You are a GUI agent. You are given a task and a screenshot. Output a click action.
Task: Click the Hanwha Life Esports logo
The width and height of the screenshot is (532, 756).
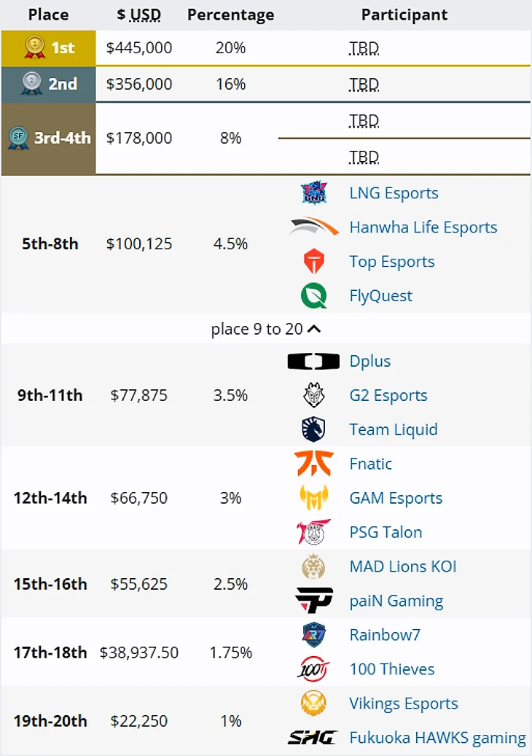coord(314,227)
